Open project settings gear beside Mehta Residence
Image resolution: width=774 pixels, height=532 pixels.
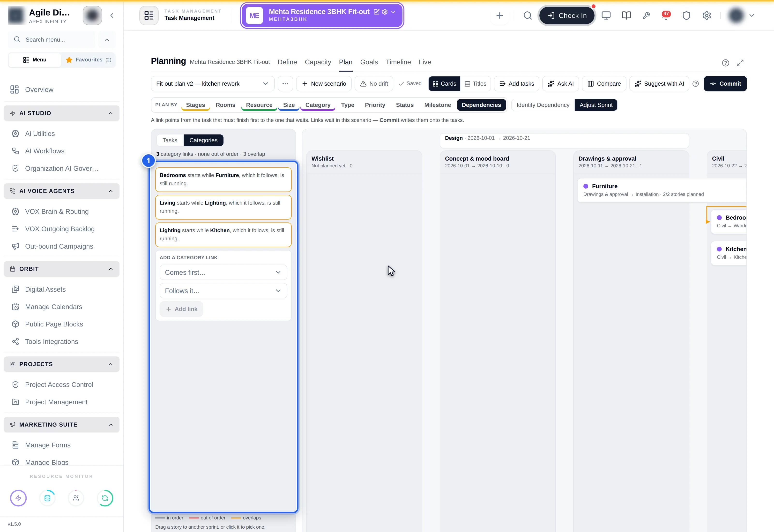(x=385, y=12)
